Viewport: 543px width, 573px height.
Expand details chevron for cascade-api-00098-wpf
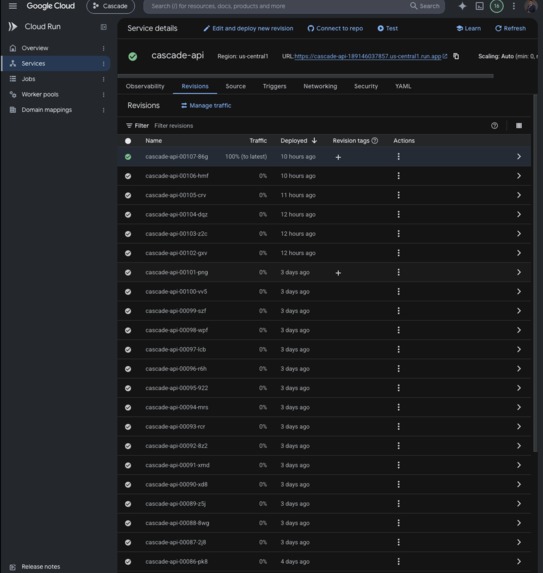pos(519,330)
